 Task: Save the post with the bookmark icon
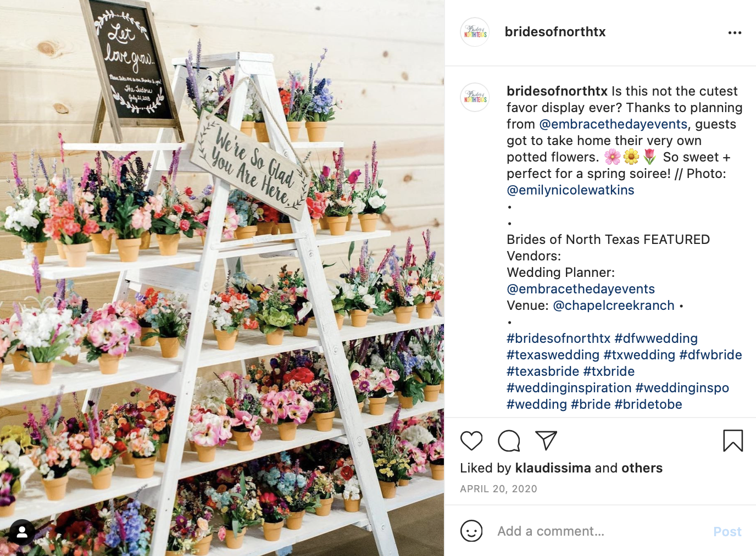coord(733,441)
